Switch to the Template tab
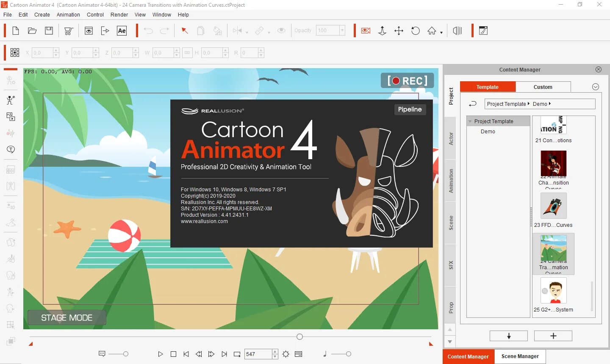Image resolution: width=610 pixels, height=364 pixels. pyautogui.click(x=488, y=87)
